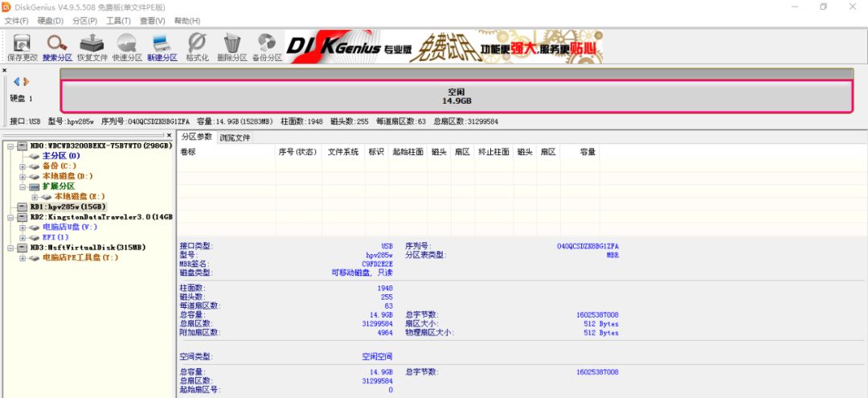
Task: Open the 硬盘(D) menu
Action: (x=51, y=20)
